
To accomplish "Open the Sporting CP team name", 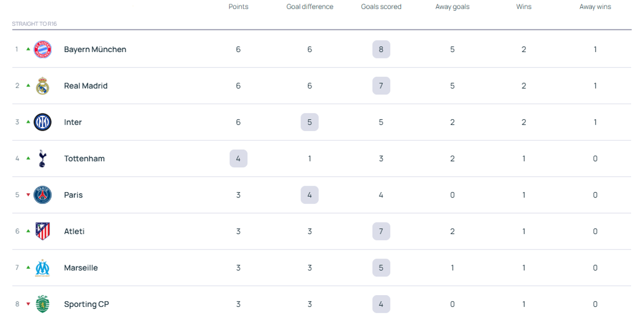I will [x=86, y=304].
